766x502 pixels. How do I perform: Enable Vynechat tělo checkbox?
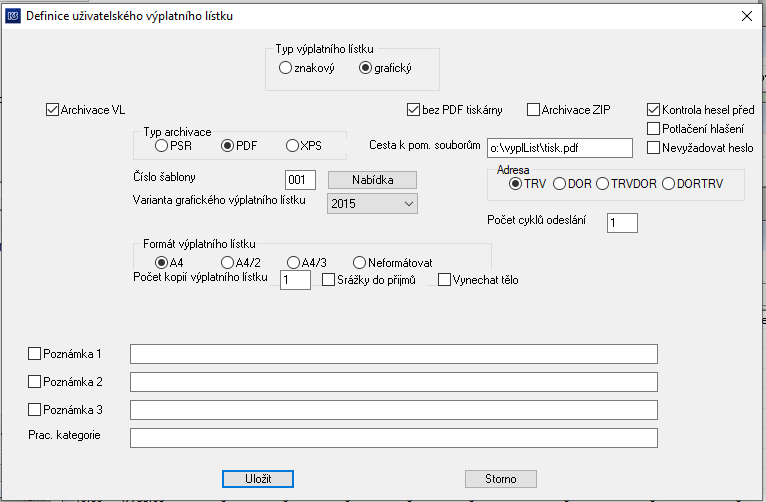click(444, 280)
